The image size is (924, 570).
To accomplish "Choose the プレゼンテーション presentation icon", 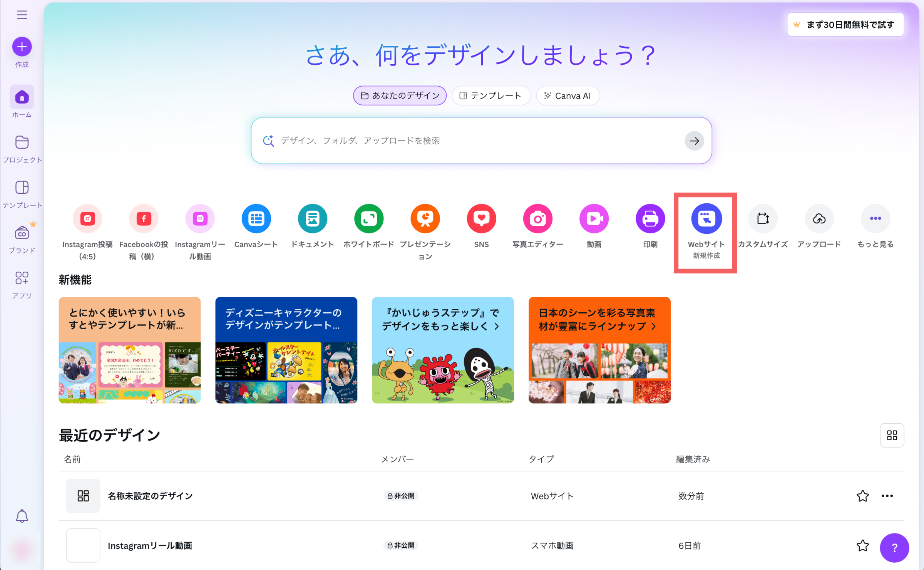I will (x=425, y=218).
